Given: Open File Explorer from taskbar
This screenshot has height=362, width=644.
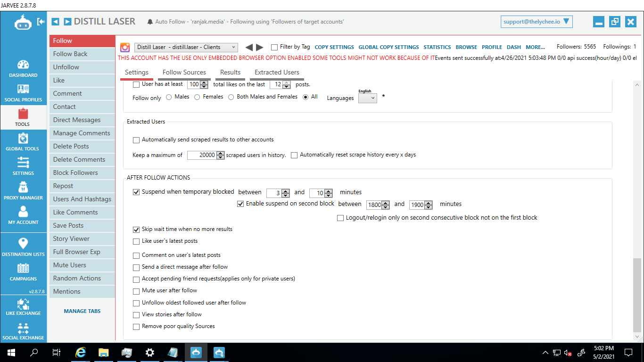Looking at the screenshot, I should pos(104,352).
